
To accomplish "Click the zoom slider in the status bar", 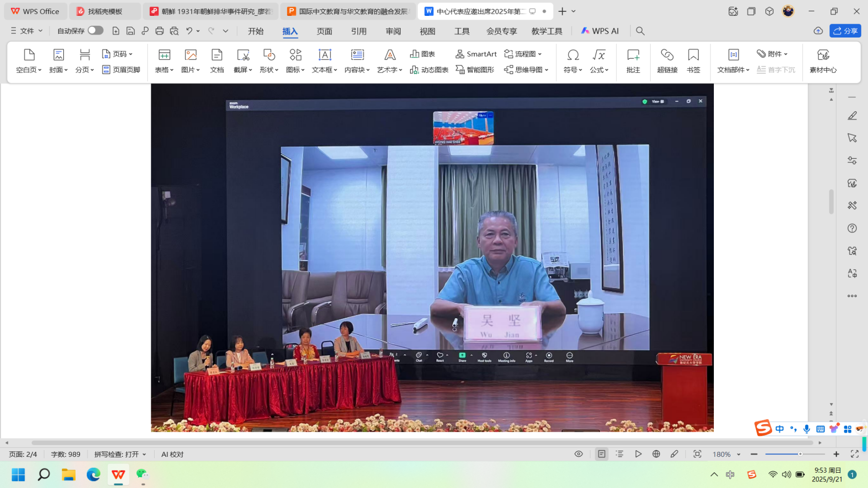I will (800, 454).
